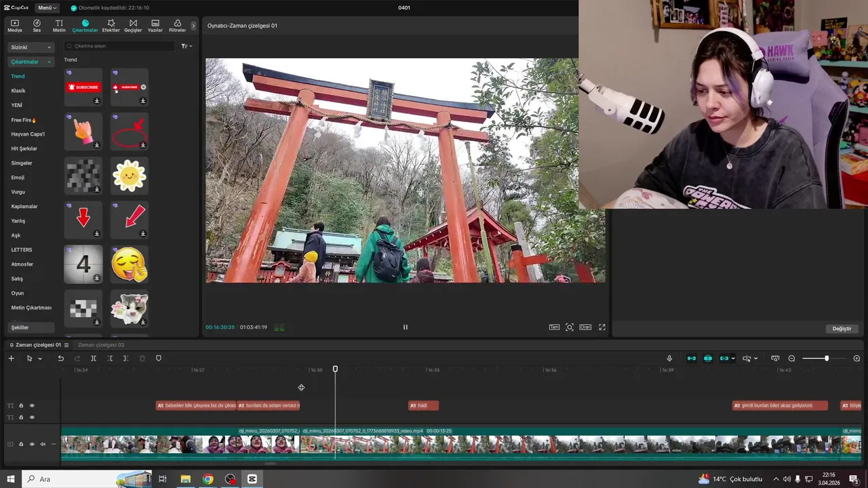Viewport: 868px width, 488px height.
Task: Click the Tam quality button in player
Action: pyautogui.click(x=554, y=327)
